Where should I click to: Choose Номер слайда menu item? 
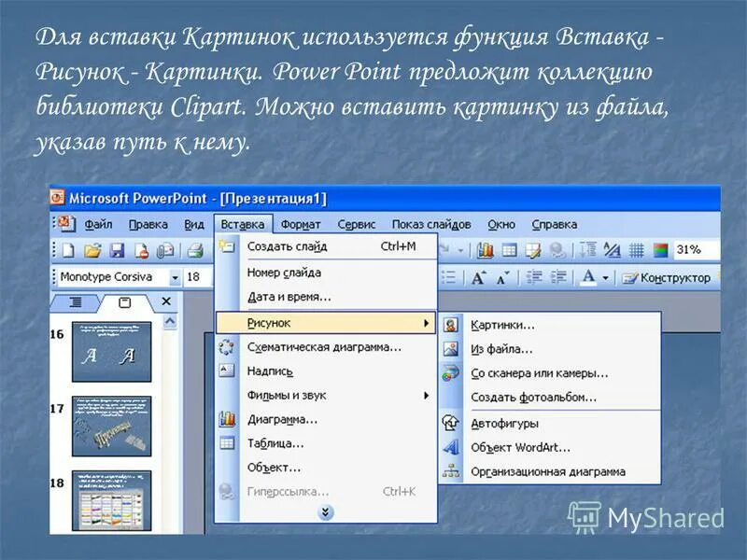point(326,273)
